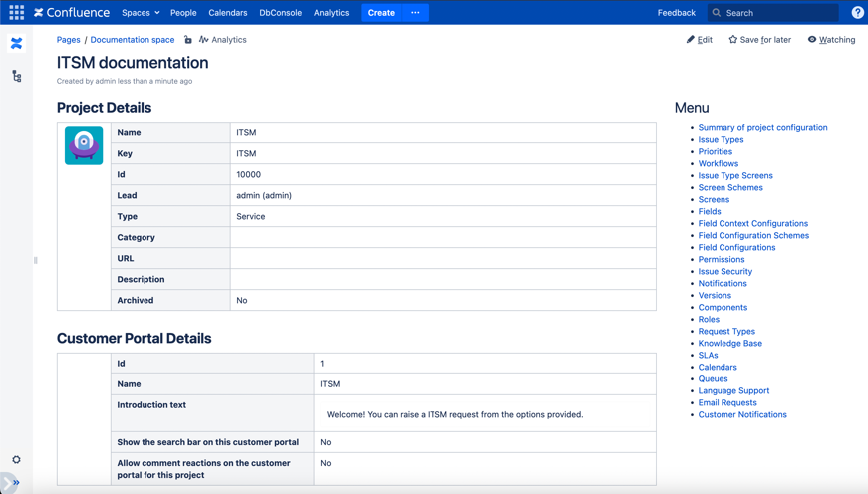Click the Id value '10000'
868x494 pixels.
pos(248,175)
